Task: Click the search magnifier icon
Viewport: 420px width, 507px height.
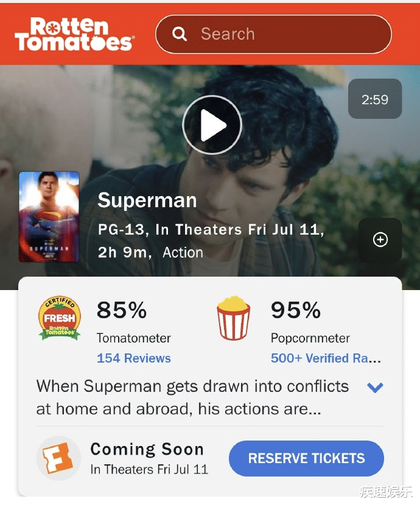Action: tap(180, 34)
